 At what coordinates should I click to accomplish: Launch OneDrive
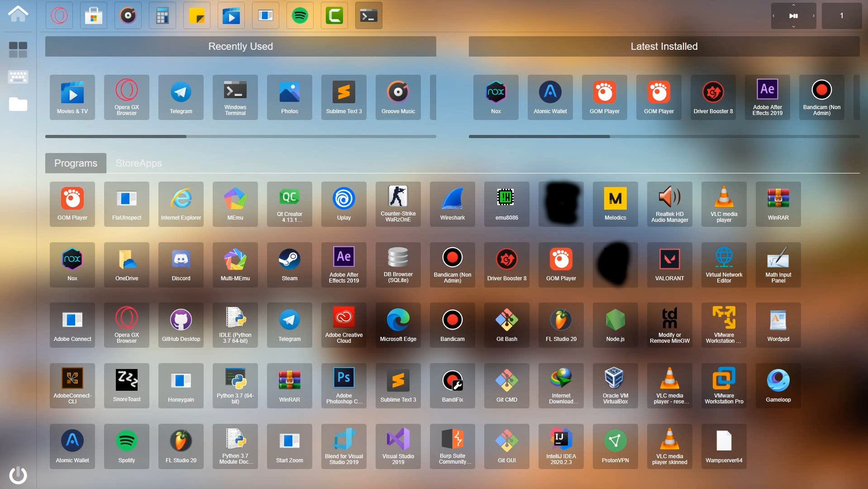127,265
